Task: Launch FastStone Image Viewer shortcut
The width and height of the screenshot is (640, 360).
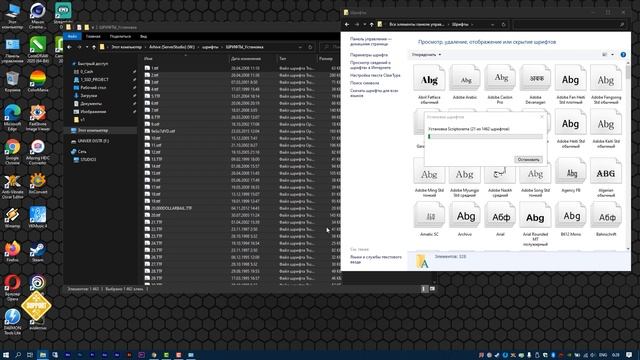Action: coord(38,118)
